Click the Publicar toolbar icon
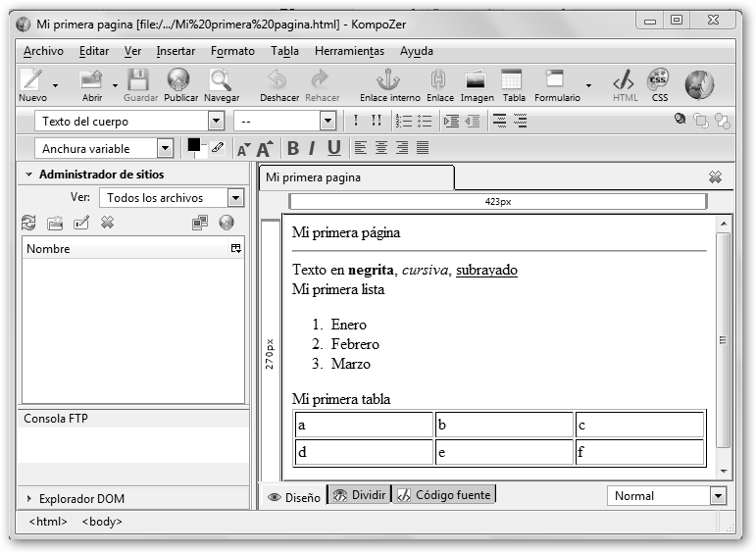 pos(179,84)
